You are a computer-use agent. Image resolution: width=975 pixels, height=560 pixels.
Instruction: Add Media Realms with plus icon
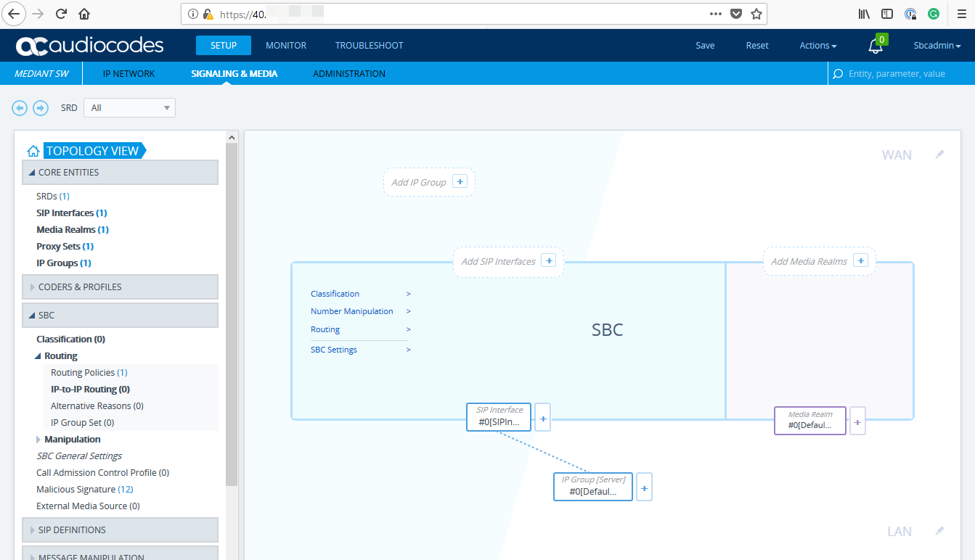coord(861,260)
